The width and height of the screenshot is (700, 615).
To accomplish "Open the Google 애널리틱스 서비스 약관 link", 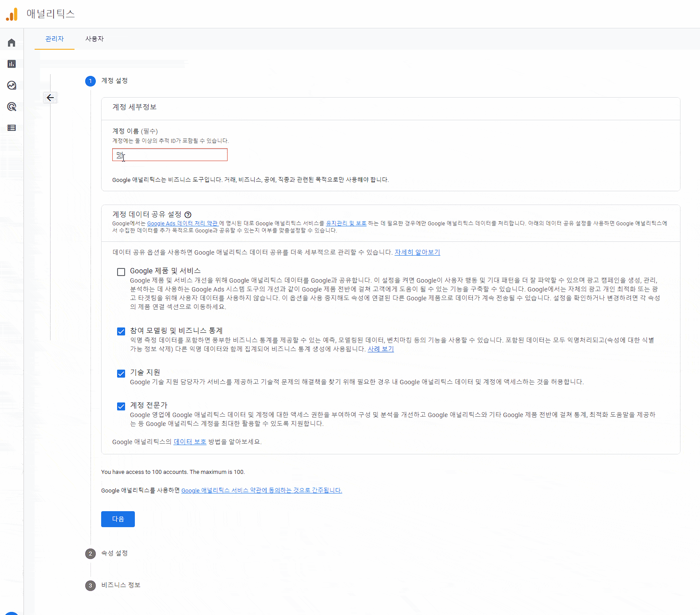I will click(x=262, y=490).
